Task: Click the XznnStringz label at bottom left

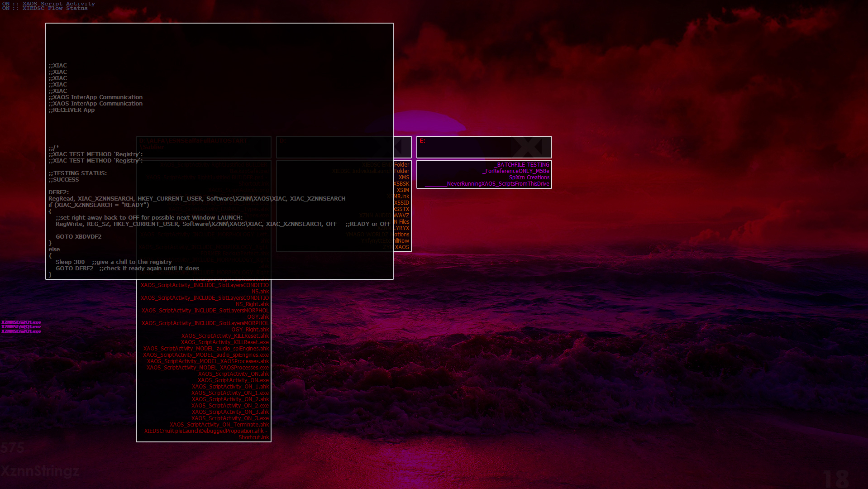Action: pos(40,471)
